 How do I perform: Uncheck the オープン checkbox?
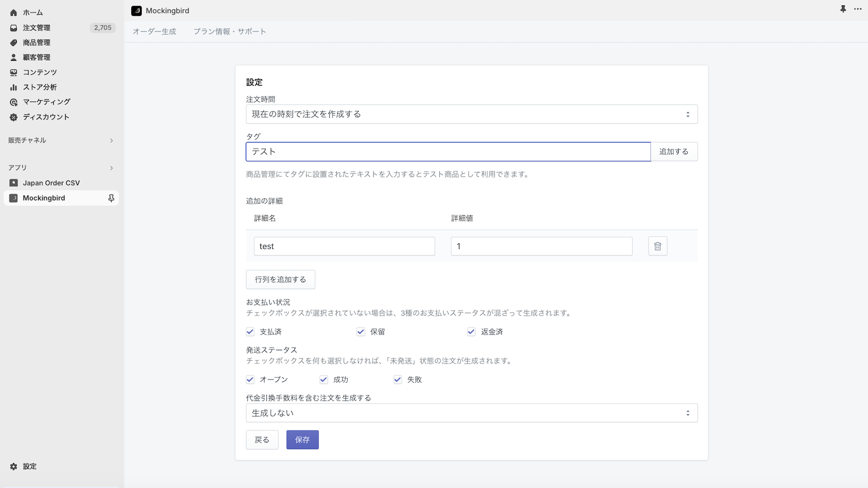250,380
